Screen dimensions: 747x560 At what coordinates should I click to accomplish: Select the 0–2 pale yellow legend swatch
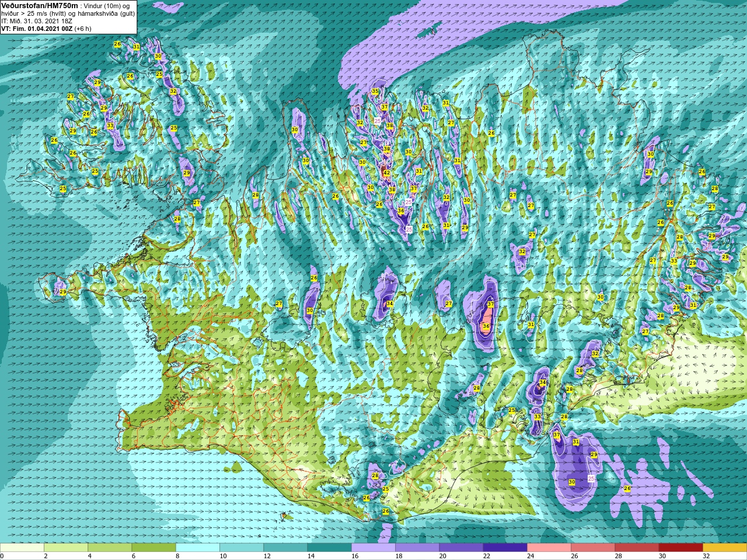pyautogui.click(x=22, y=548)
